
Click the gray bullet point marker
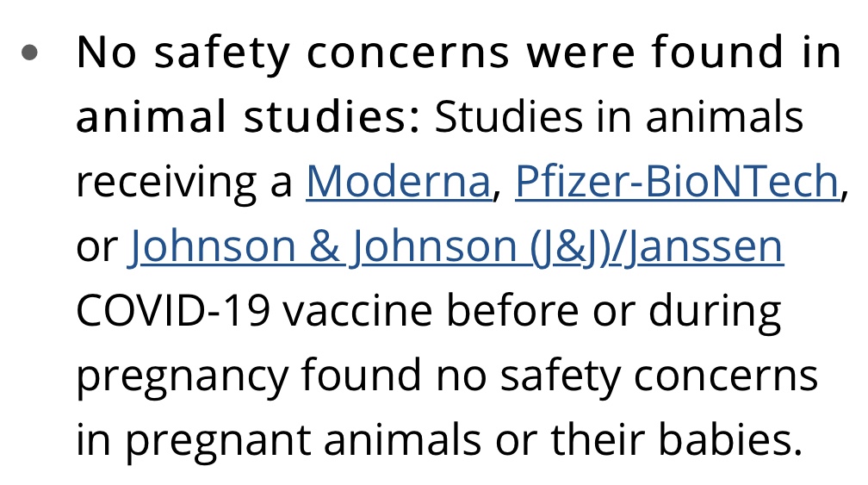tap(32, 53)
